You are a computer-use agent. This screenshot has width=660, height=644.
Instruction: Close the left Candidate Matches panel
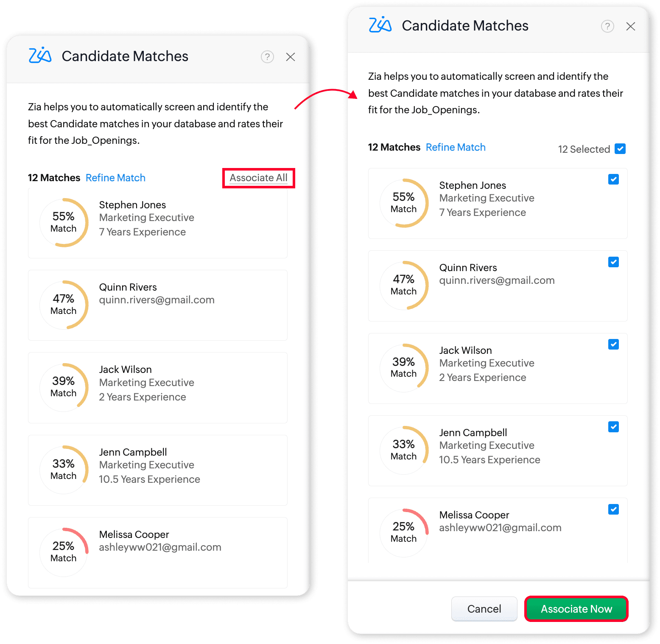point(291,57)
